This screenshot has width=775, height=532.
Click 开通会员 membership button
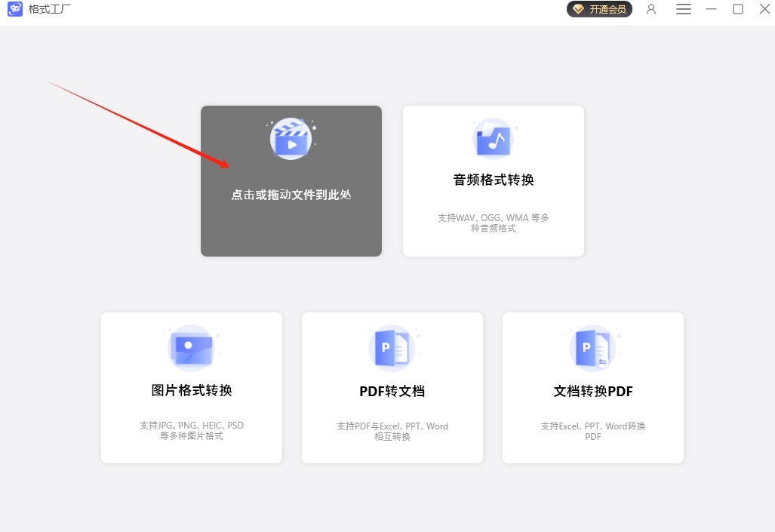599,9
